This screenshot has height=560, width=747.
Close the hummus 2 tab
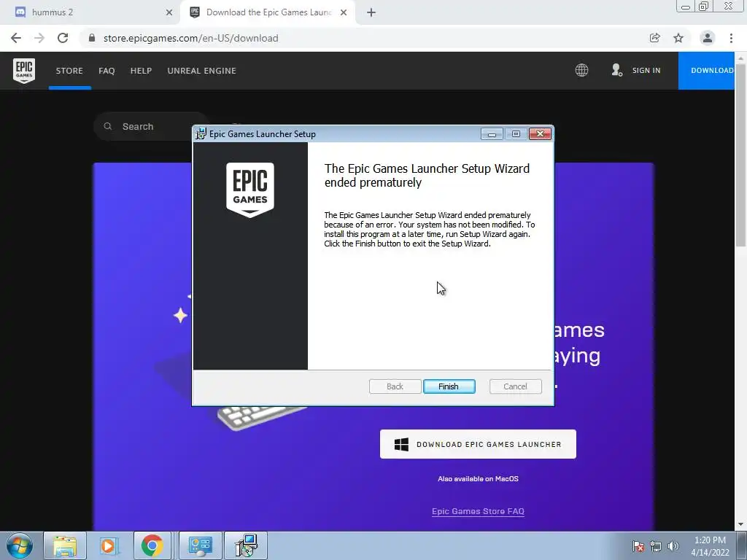click(169, 12)
